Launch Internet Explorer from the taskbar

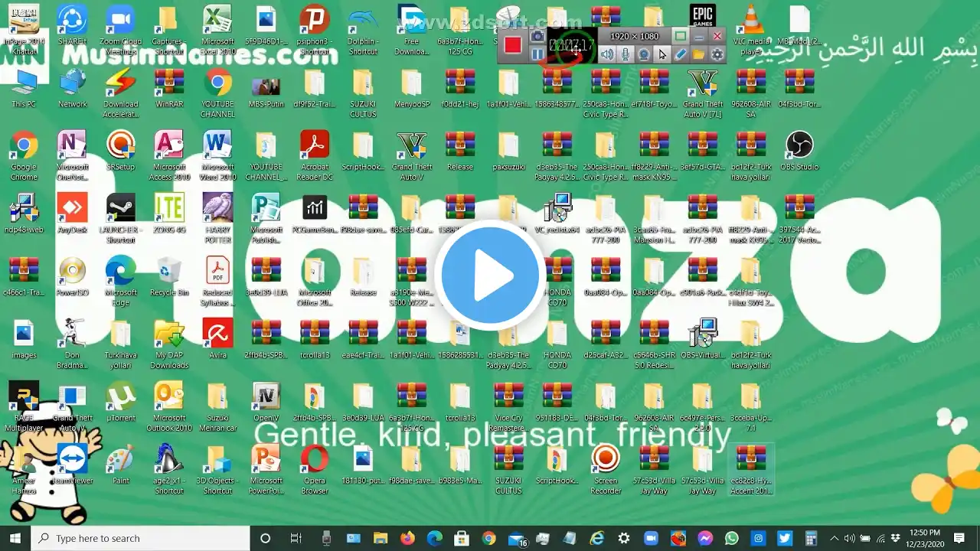coord(597,538)
